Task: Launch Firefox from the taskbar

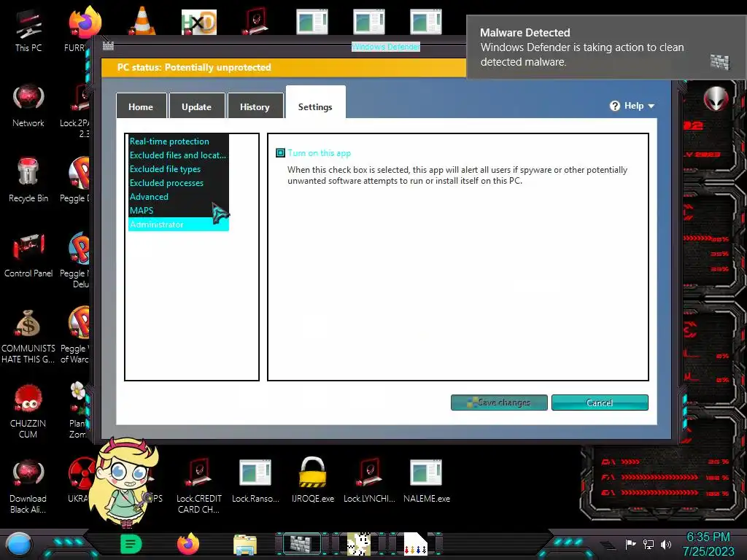Action: [188, 544]
